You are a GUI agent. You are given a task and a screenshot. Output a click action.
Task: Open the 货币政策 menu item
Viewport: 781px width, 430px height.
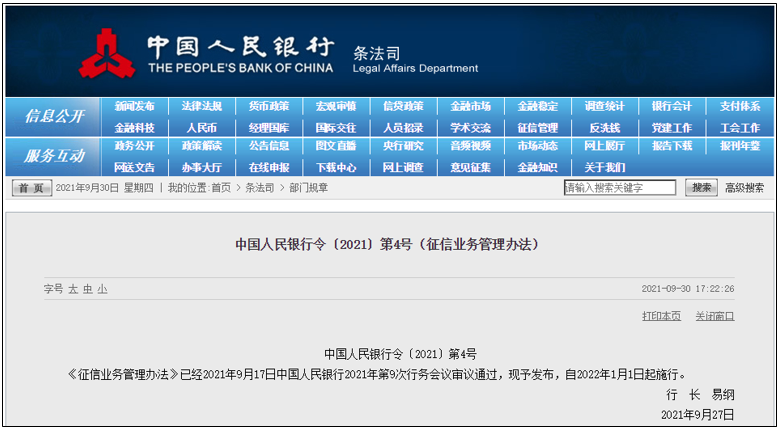click(269, 106)
